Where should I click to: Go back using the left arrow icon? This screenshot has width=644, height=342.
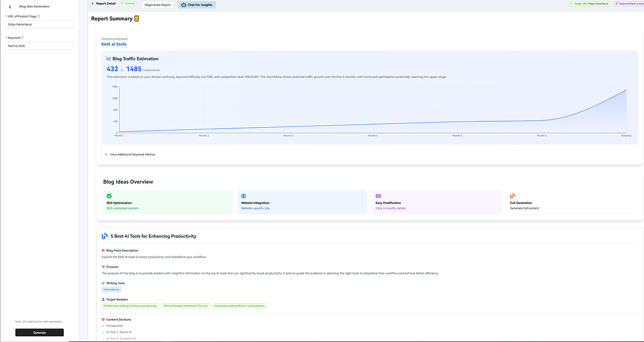pos(10,6)
